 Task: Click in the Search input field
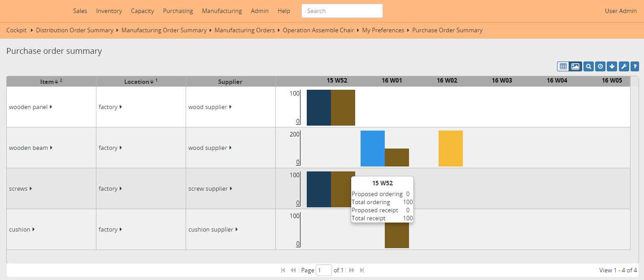point(342,11)
